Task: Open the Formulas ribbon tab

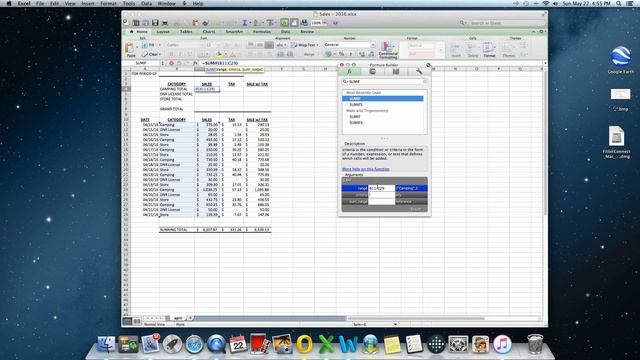Action: (x=262, y=31)
